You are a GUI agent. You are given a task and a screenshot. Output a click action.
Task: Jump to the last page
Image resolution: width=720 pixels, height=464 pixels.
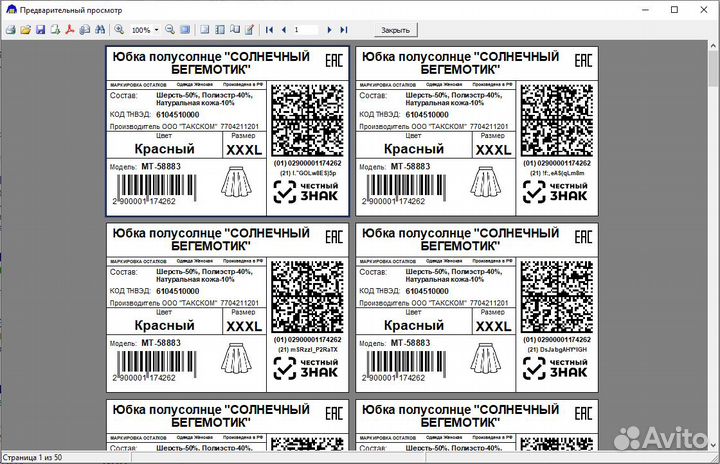343,30
